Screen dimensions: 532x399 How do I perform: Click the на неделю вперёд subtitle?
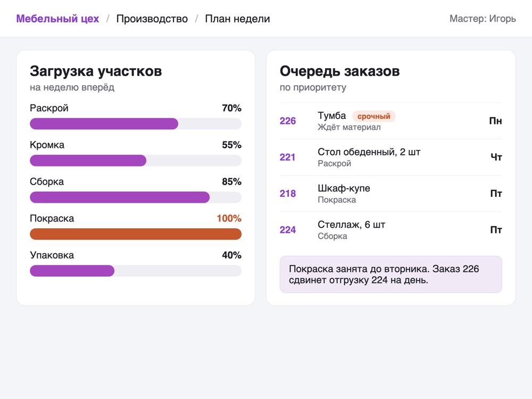click(x=72, y=88)
